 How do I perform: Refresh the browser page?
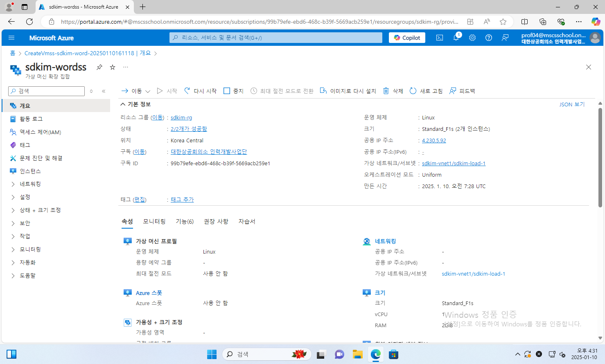click(29, 22)
